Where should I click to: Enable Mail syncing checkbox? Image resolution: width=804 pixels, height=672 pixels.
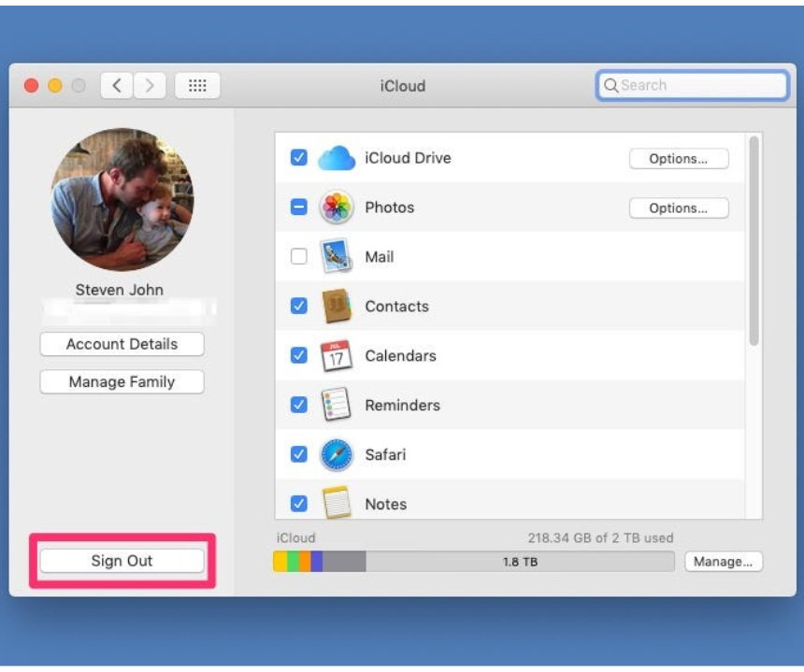296,257
